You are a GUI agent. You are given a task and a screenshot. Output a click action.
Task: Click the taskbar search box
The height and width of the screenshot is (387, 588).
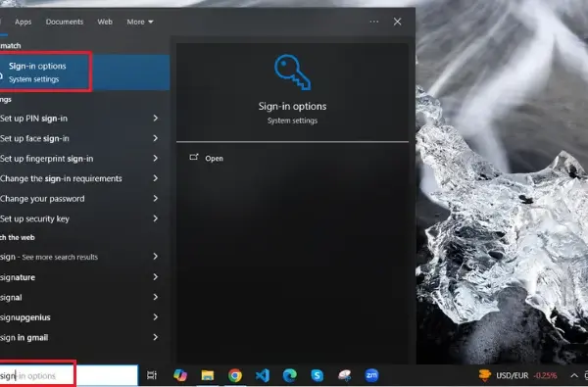coord(69,375)
